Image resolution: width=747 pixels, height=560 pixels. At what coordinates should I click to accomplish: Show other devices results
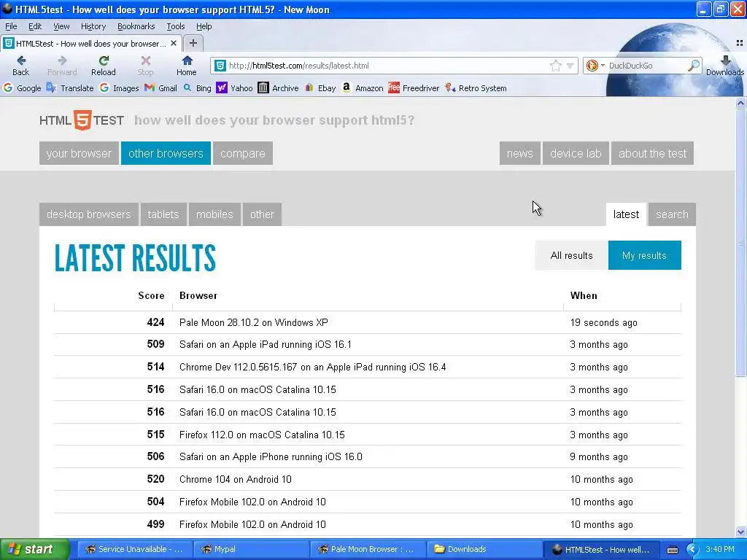[262, 214]
